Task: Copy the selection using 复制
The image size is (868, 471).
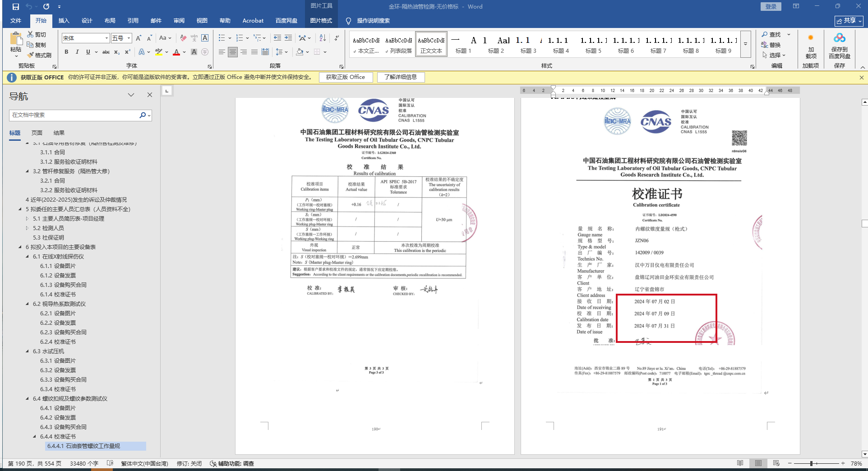Action: pyautogui.click(x=37, y=45)
